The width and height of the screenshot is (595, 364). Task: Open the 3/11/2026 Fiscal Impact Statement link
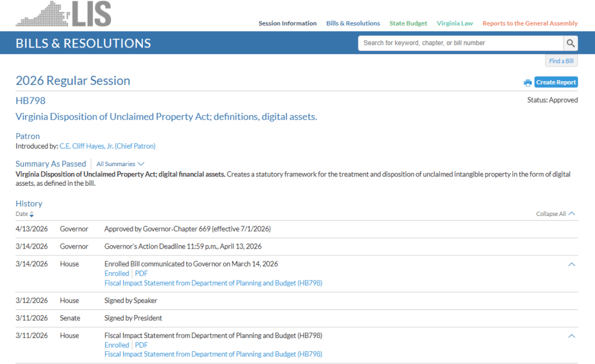[x=213, y=354]
